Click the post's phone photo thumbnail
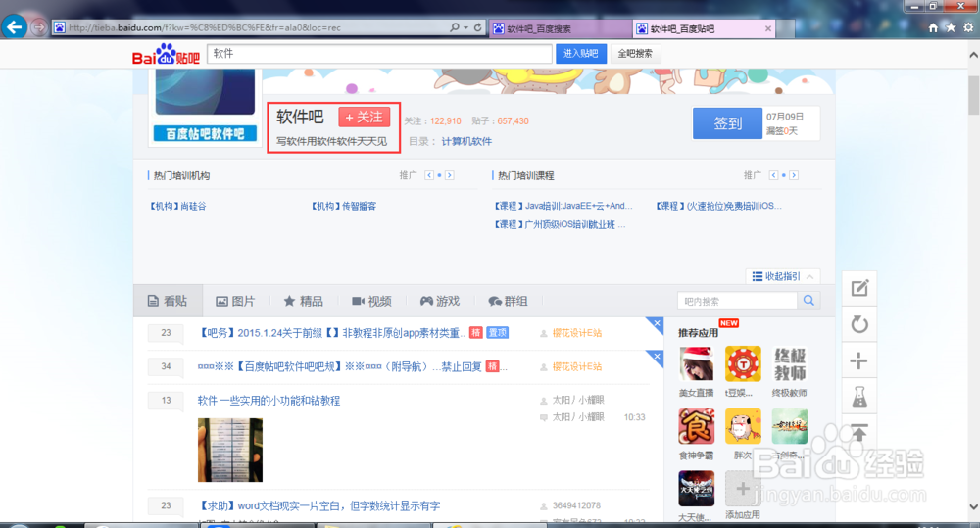Image resolution: width=980 pixels, height=528 pixels. tap(230, 450)
